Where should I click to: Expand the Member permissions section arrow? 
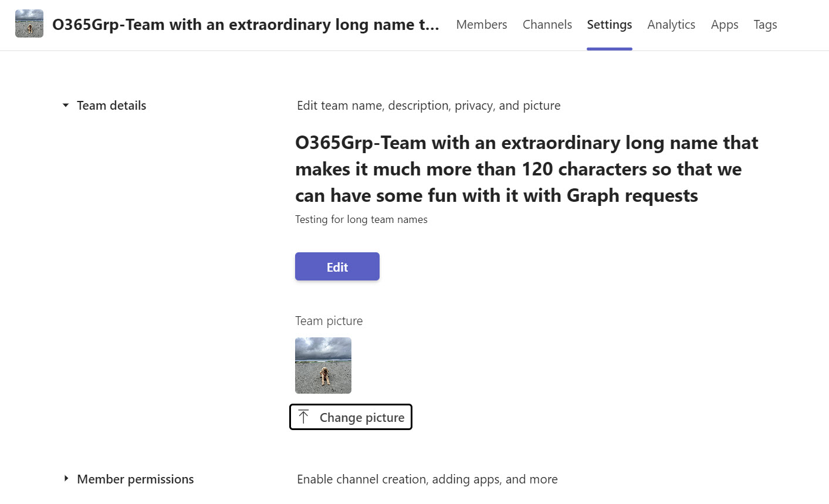click(66, 479)
